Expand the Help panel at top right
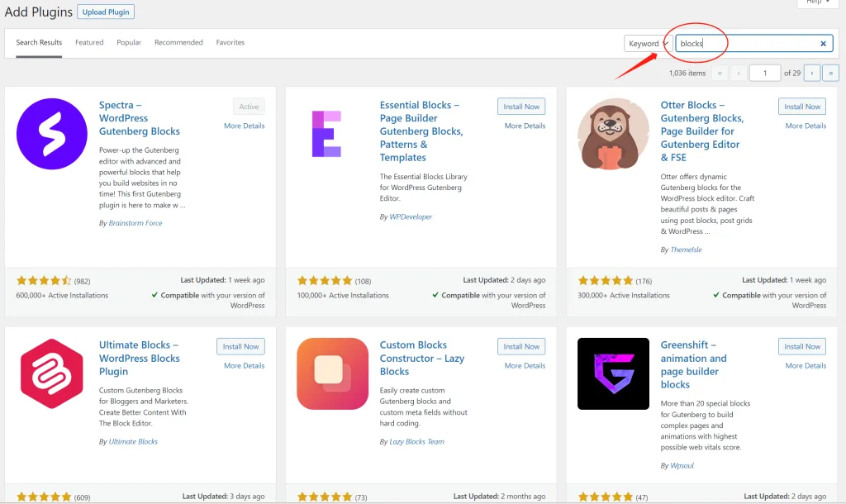 818,2
